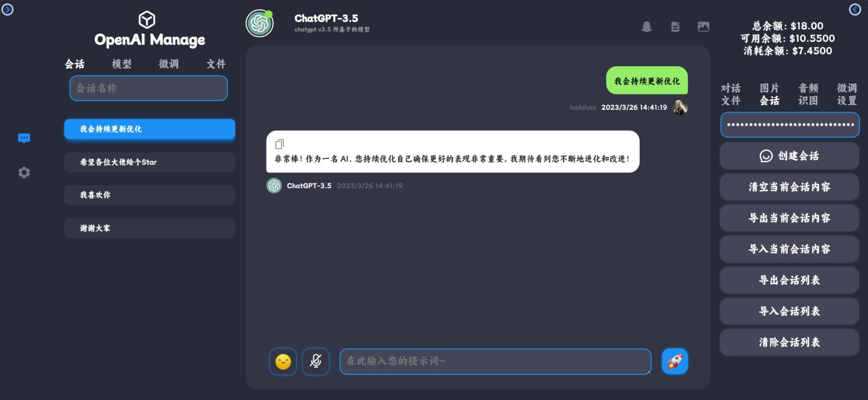Click the copy icon in AI reply
Viewport: 868px width, 400px height.
(x=279, y=144)
